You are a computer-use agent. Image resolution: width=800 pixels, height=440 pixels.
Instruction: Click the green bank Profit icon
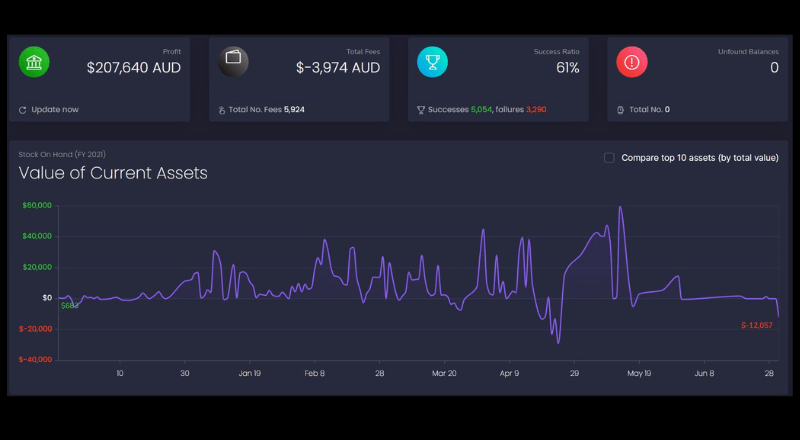[34, 62]
